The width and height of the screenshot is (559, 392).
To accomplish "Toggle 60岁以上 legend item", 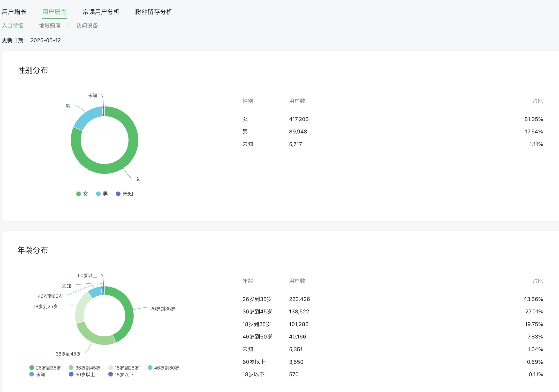I will (x=82, y=374).
